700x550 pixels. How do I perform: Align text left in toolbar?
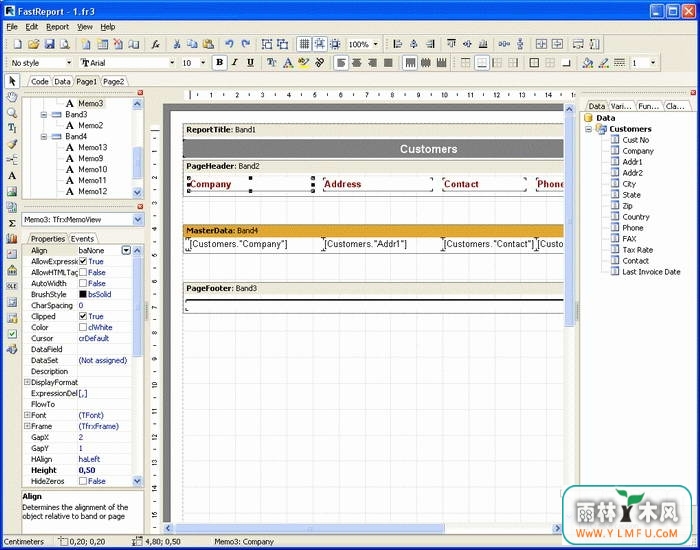[341, 62]
